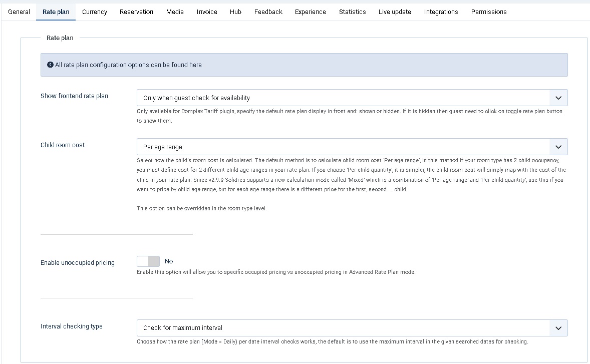
Task: Click the info icon in the blue notice
Action: [x=50, y=65]
